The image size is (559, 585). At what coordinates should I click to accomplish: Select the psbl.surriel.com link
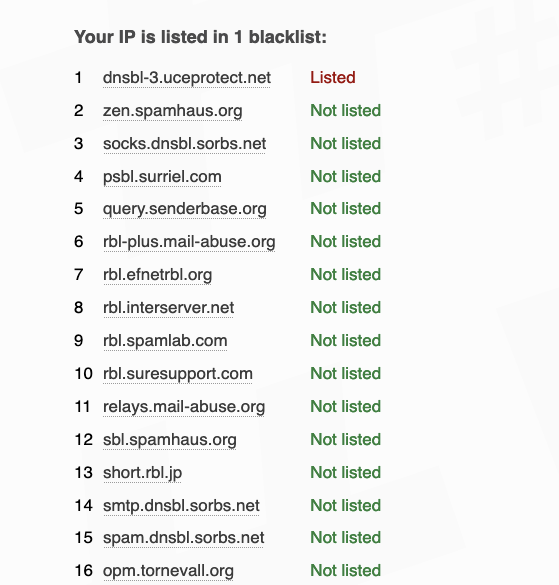pyautogui.click(x=162, y=176)
